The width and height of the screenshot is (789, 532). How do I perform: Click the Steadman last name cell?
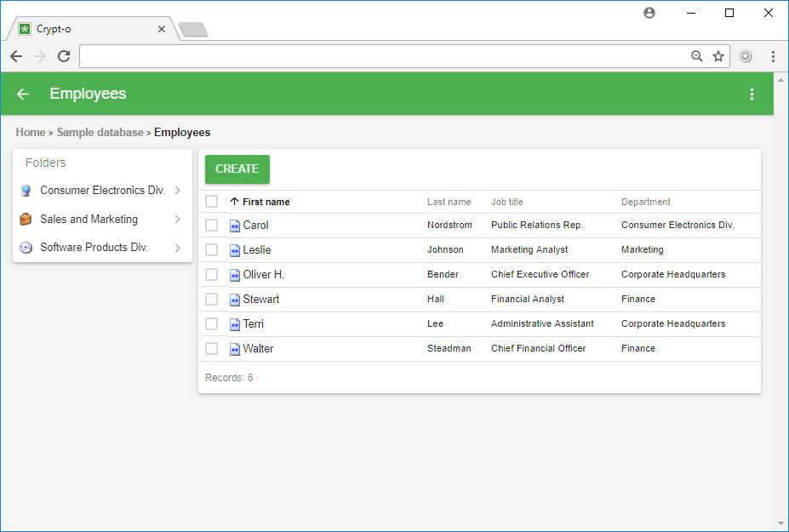[x=449, y=348]
